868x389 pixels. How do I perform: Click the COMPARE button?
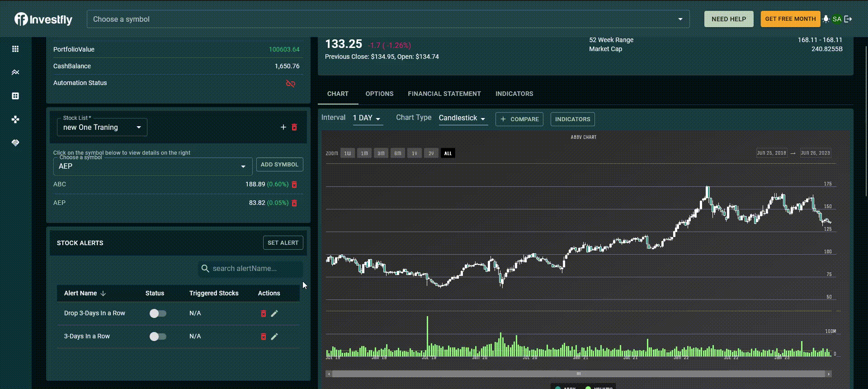coord(519,119)
